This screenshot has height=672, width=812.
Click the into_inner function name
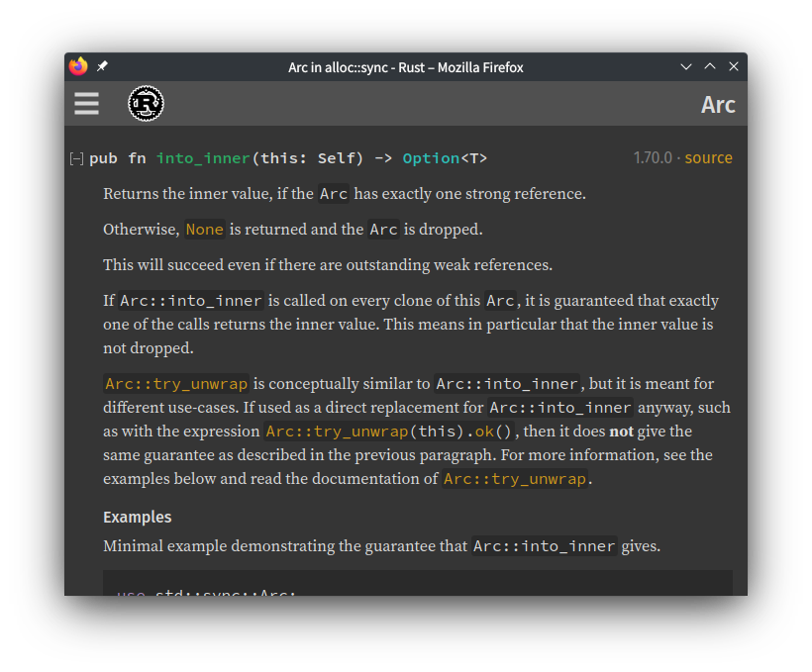(x=203, y=158)
